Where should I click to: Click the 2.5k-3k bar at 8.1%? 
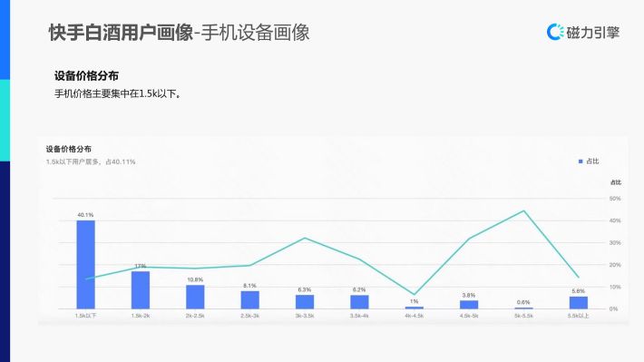pos(249,300)
